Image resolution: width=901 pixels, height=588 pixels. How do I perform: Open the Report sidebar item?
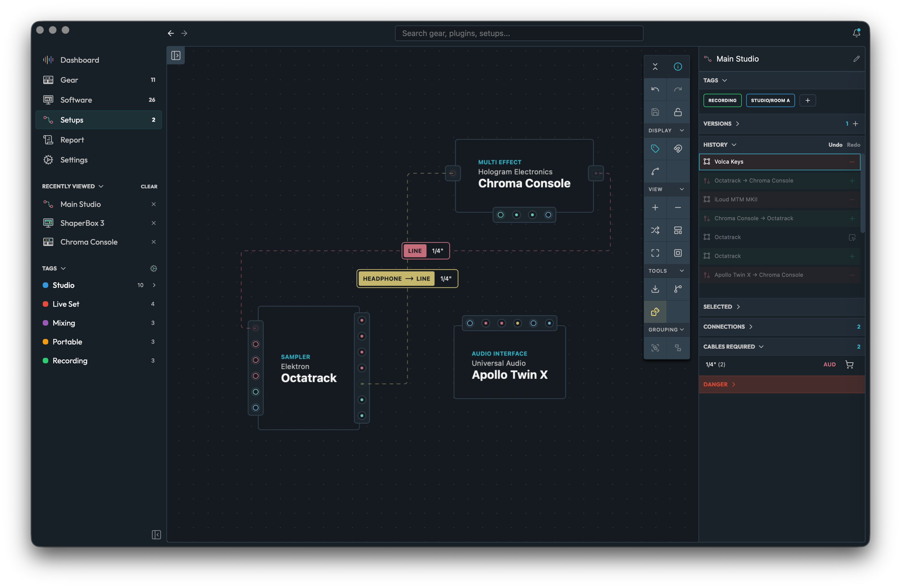(72, 140)
